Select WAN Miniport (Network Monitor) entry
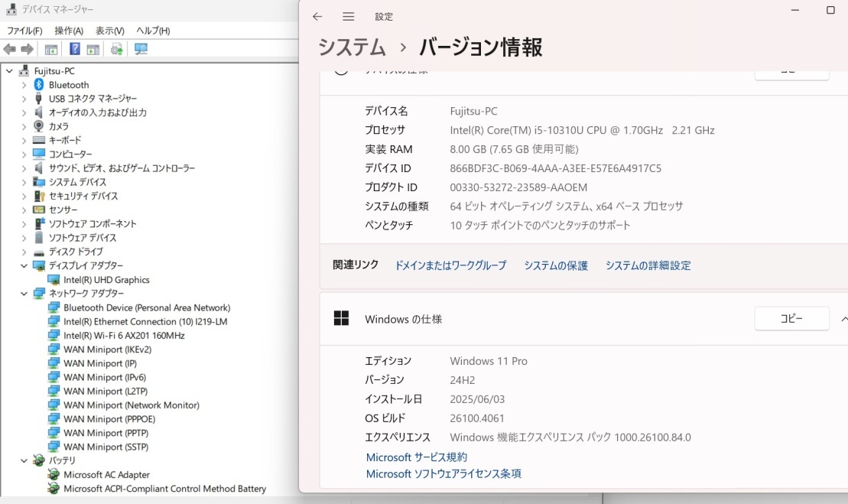Image resolution: width=848 pixels, height=504 pixels. click(x=132, y=405)
